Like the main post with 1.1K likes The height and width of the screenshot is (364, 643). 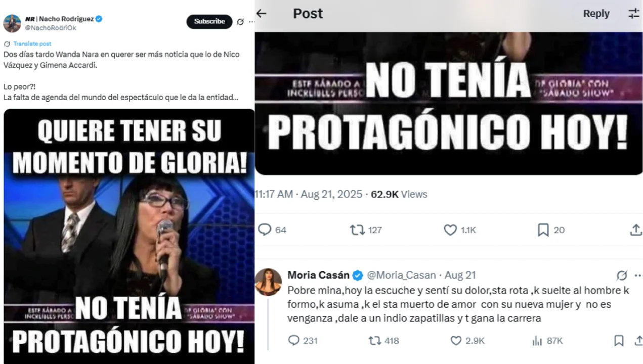click(x=460, y=230)
